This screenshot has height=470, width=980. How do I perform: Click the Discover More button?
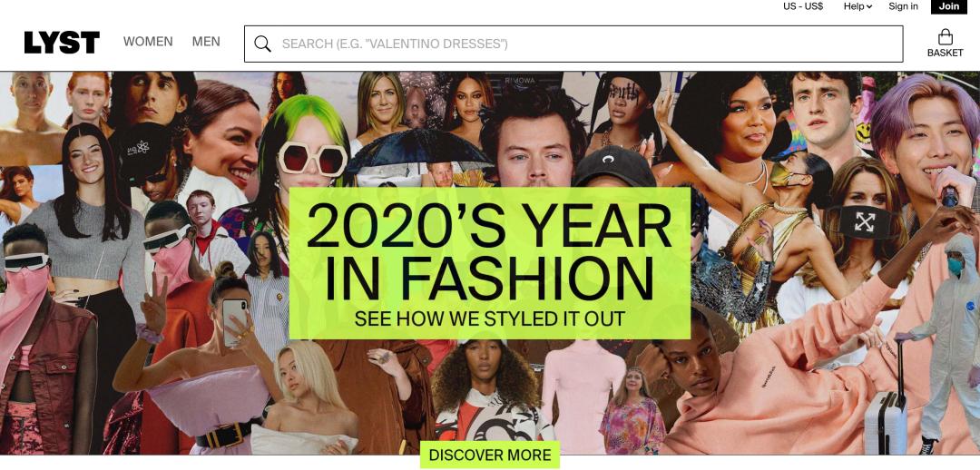click(490, 455)
